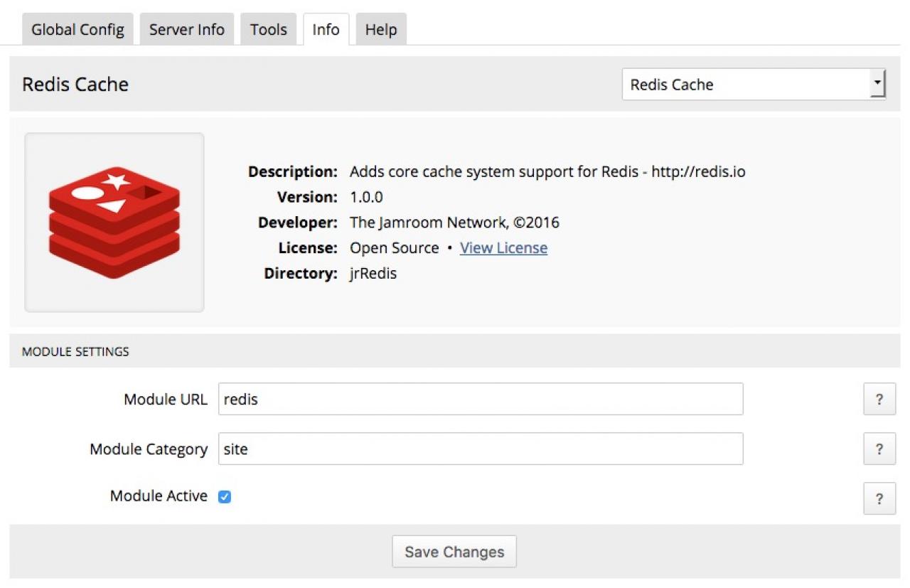Switch to the Global Config tab
The image size is (910, 588).
click(77, 30)
